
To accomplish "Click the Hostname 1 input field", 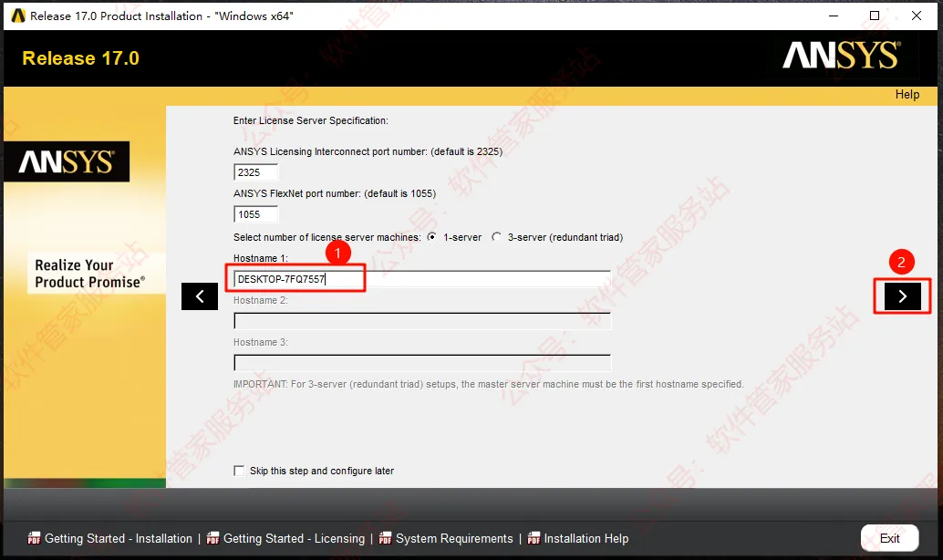I will point(422,279).
